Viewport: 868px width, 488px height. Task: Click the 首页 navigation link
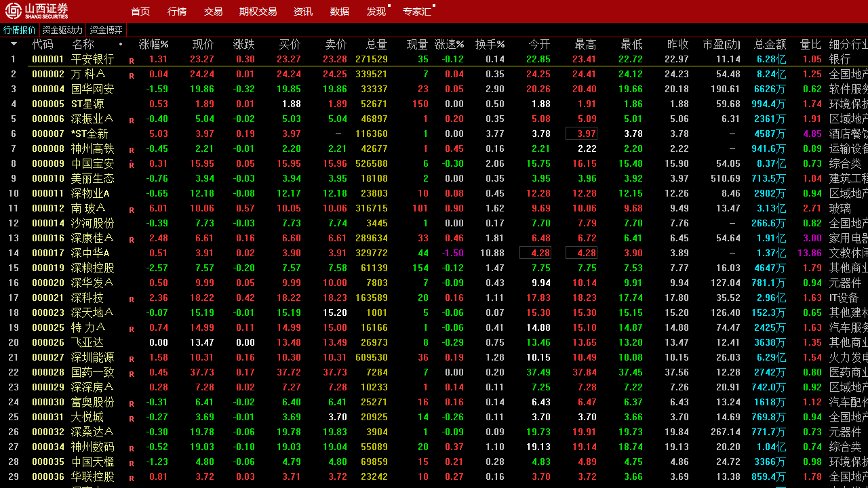pos(140,11)
